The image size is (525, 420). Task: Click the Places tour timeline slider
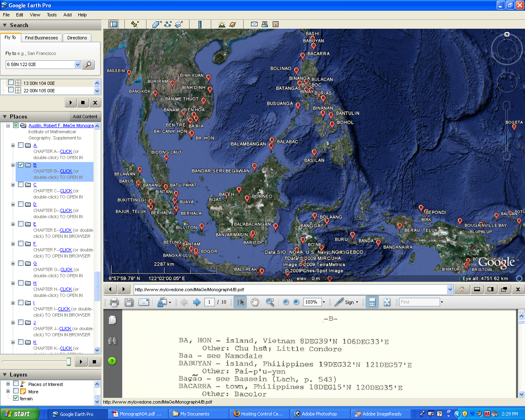coord(68,361)
